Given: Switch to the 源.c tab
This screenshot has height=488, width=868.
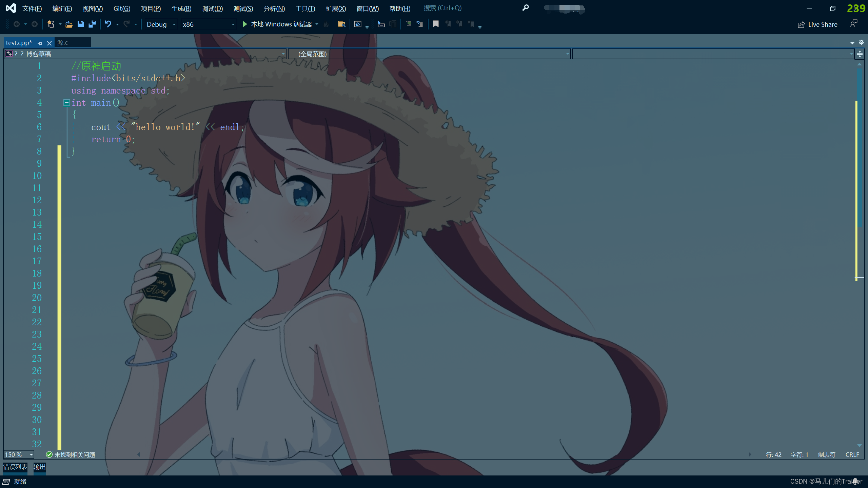Looking at the screenshot, I should [73, 43].
